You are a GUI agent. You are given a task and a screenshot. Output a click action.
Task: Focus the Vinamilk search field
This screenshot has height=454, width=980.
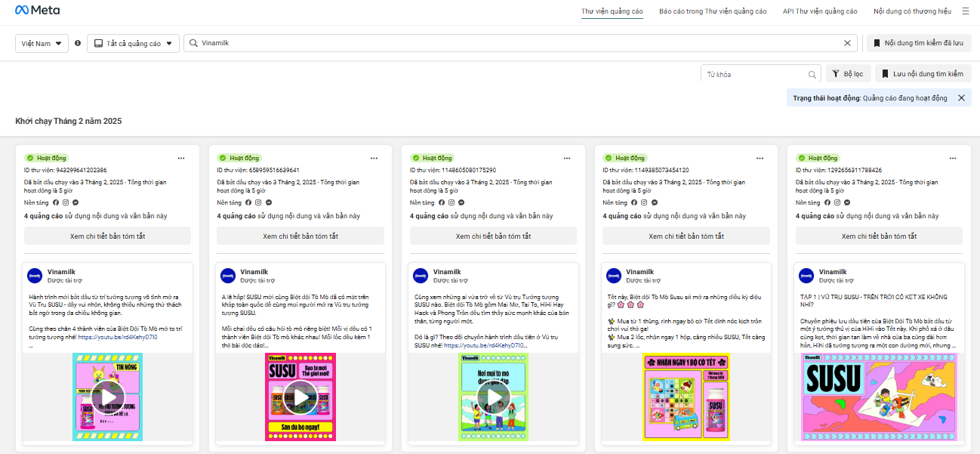(521, 43)
